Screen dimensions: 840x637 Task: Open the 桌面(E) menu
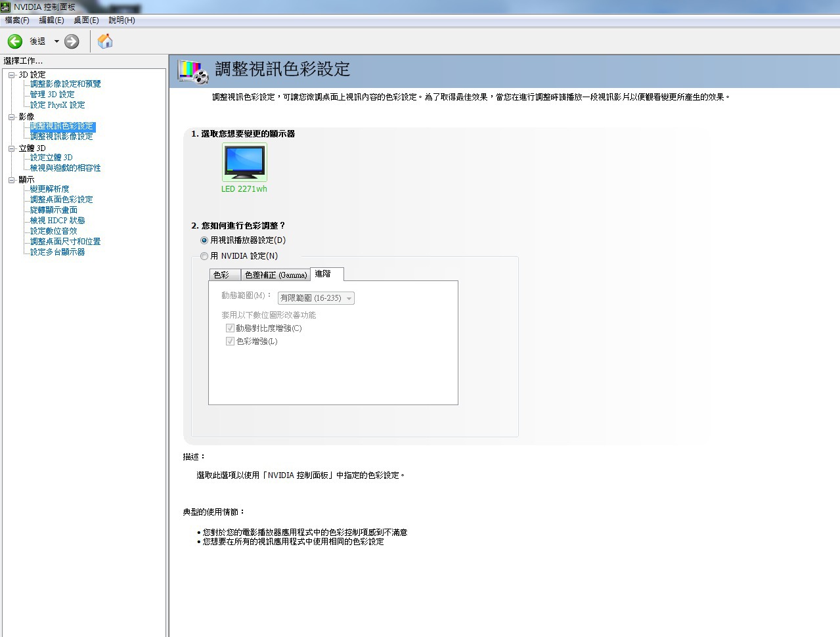(x=86, y=20)
